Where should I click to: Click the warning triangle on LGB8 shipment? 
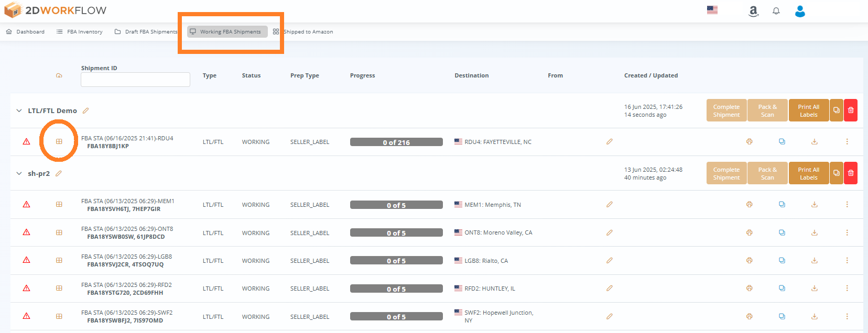(26, 260)
